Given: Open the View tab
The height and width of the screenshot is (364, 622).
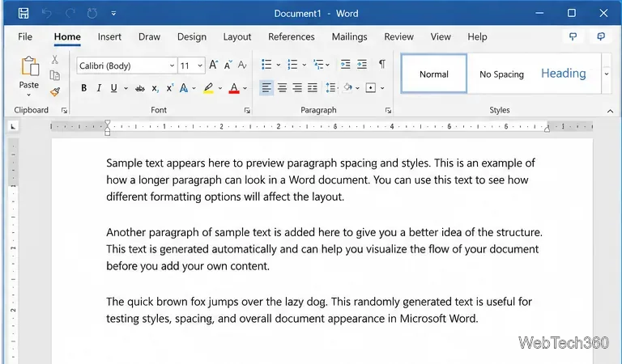Looking at the screenshot, I should click(x=441, y=37).
